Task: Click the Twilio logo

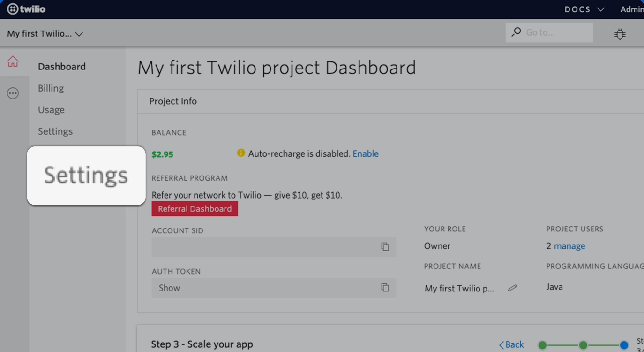Action: (x=26, y=9)
